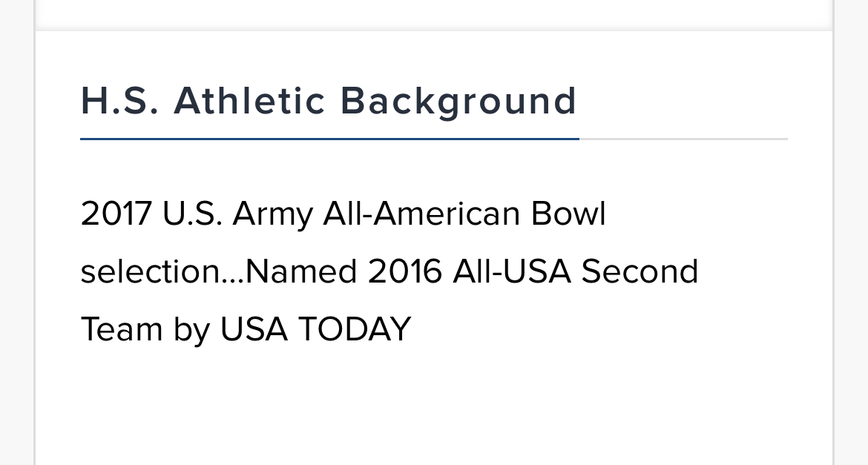Viewport: 868px width, 465px height.
Task: Click "H.S." at the heading start
Action: pyautogui.click(x=119, y=101)
